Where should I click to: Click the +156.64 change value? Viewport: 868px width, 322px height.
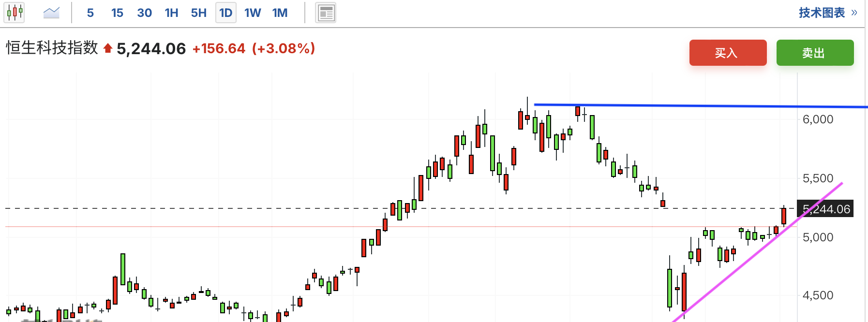(219, 48)
